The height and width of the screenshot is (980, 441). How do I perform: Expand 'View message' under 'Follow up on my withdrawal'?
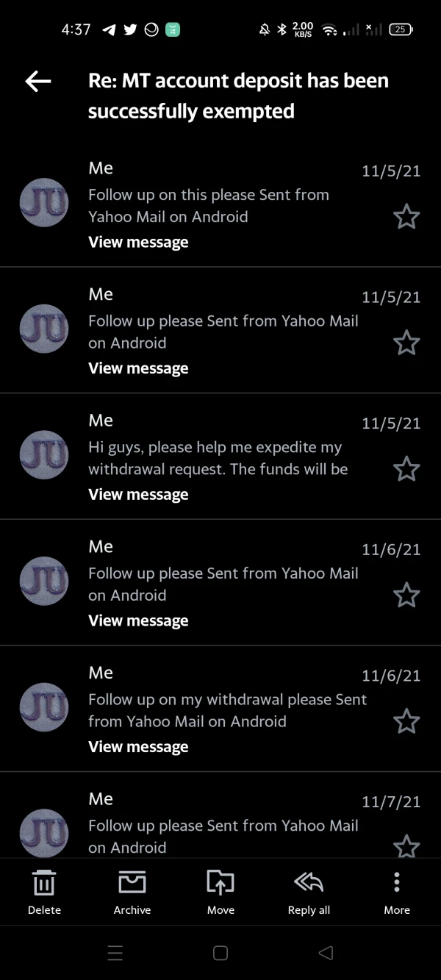(x=138, y=747)
